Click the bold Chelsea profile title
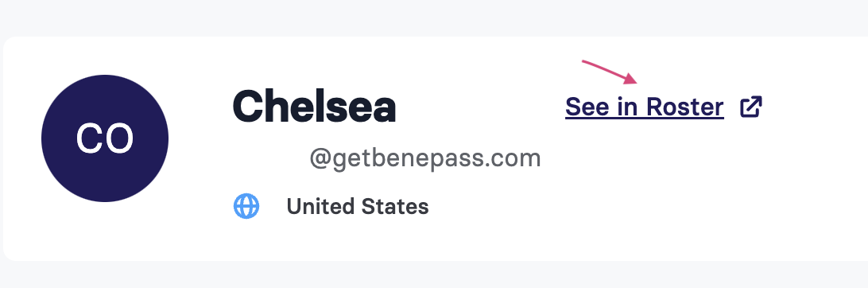Viewport: 868px width, 288px height. 314,107
